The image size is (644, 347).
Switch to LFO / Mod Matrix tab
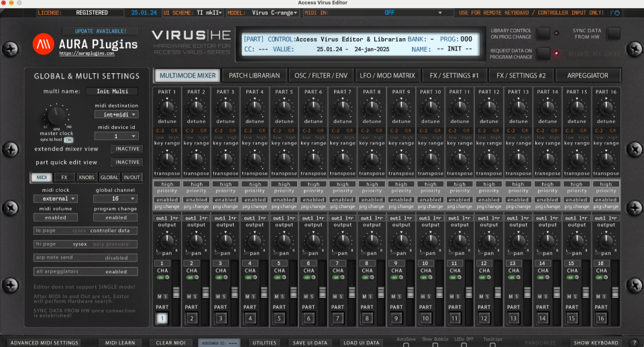(387, 76)
